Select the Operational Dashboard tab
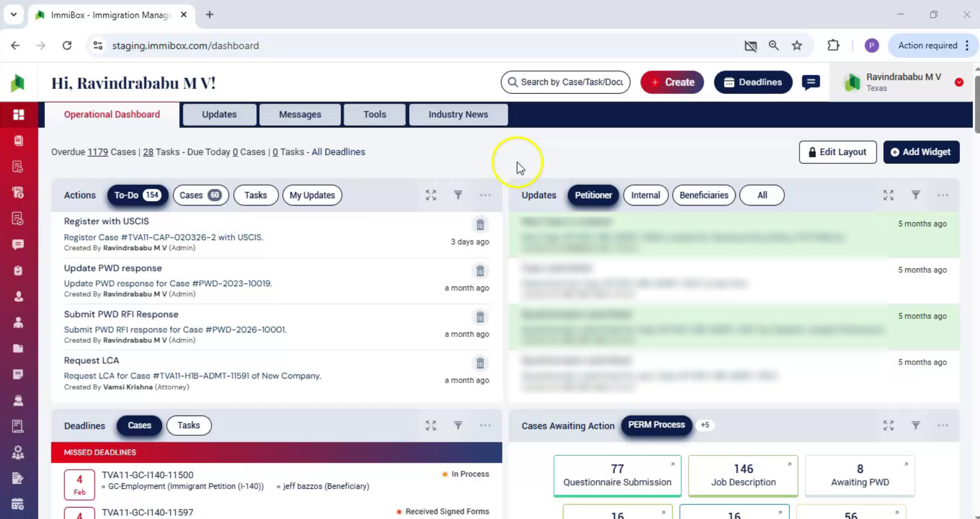This screenshot has height=519, width=980. 112,114
